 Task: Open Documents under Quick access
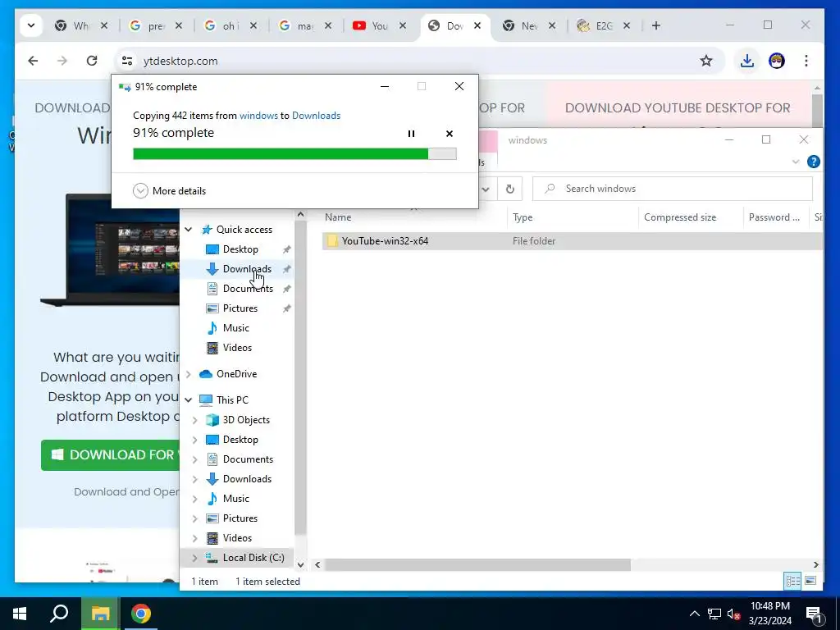tap(248, 289)
